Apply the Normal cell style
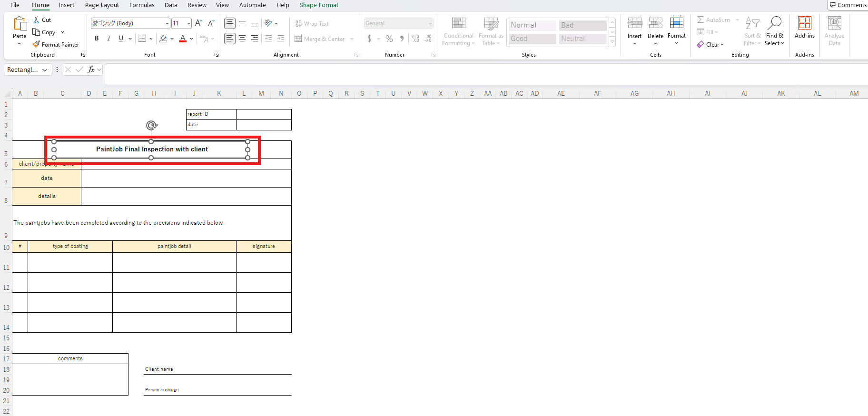Image resolution: width=868 pixels, height=416 pixels. pos(532,25)
